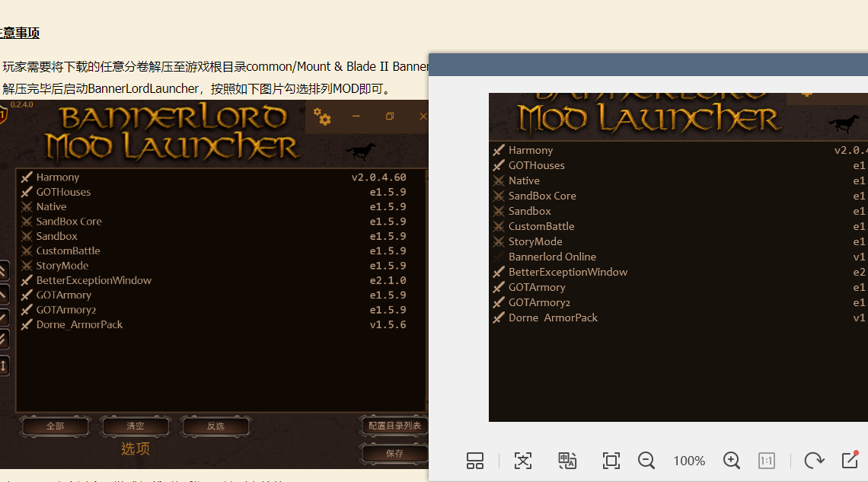Select StoryMode row in left launcher list
The height and width of the screenshot is (482, 868).
pos(222,266)
